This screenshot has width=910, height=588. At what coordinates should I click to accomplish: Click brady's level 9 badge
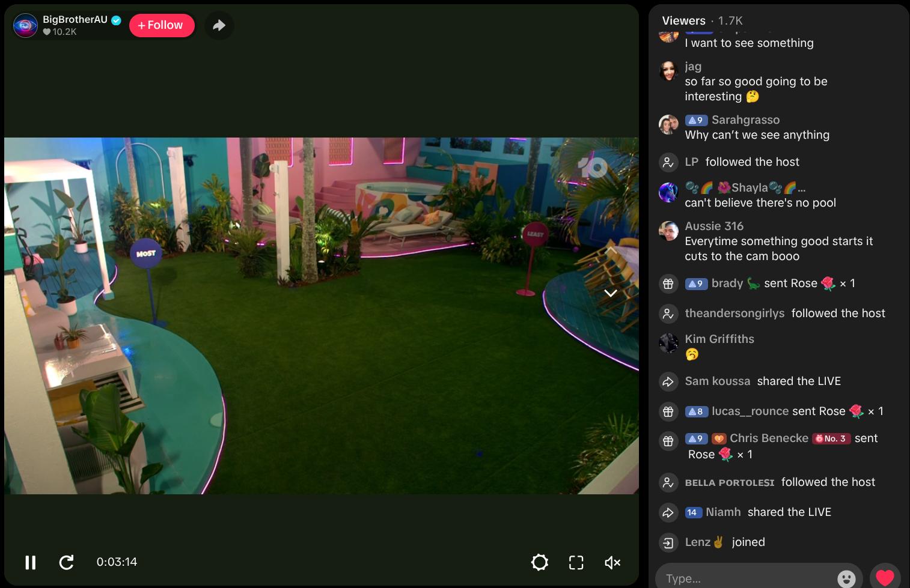click(x=696, y=283)
